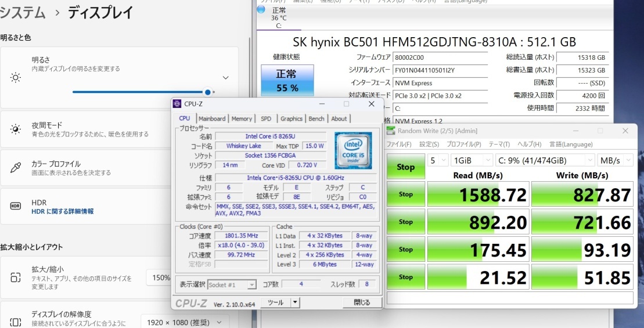The height and width of the screenshot is (328, 644).
Task: Click the color profile eyedropper icon
Action: [16, 168]
